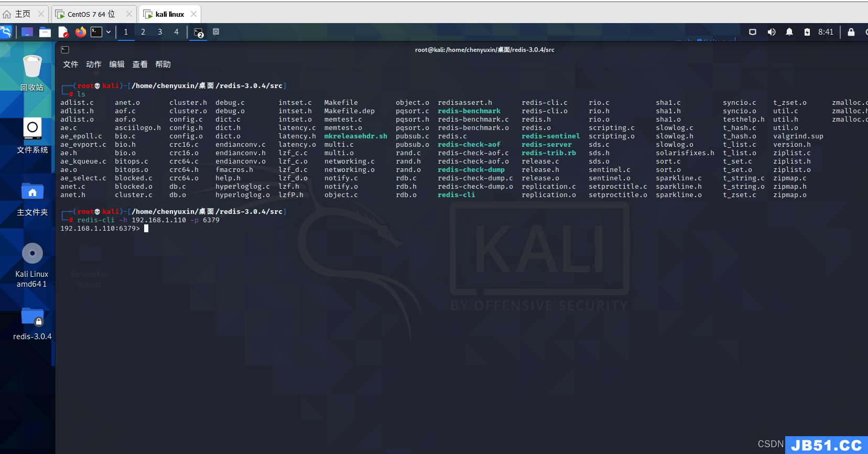Launch the text editor icon in panel
This screenshot has height=454, width=868.
click(63, 32)
